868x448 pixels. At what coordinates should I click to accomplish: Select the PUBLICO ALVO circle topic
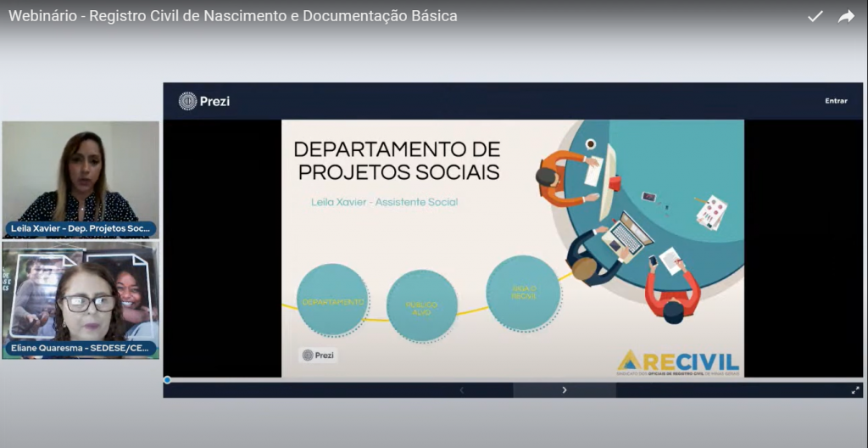421,306
